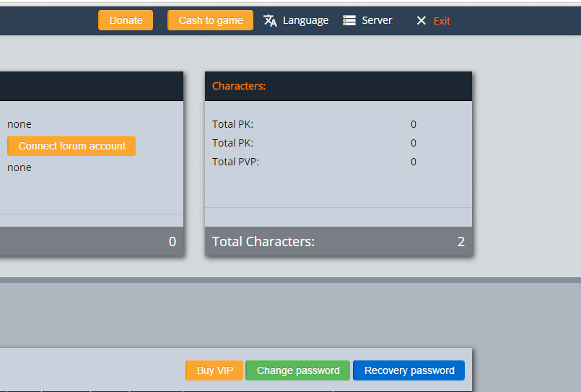Viewport: 581px width, 392px height.
Task: Click the second Total PK label
Action: [232, 143]
